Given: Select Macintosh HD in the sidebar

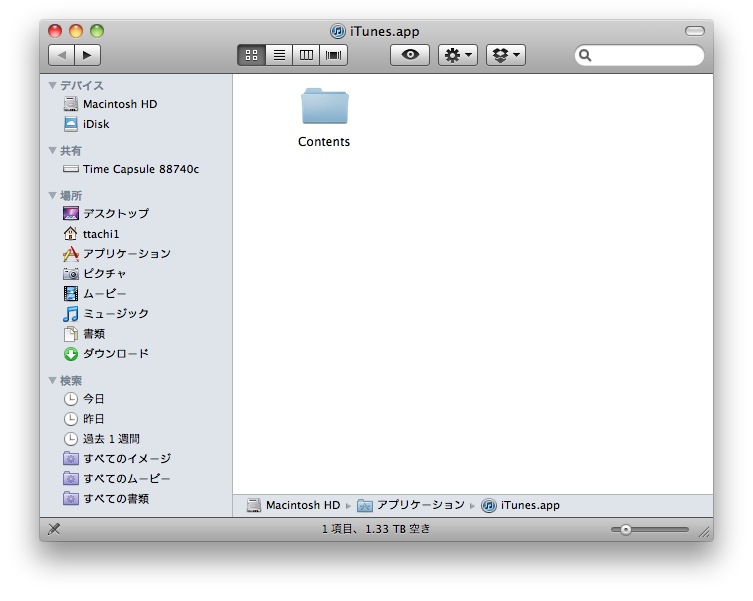Looking at the screenshot, I should pyautogui.click(x=119, y=104).
